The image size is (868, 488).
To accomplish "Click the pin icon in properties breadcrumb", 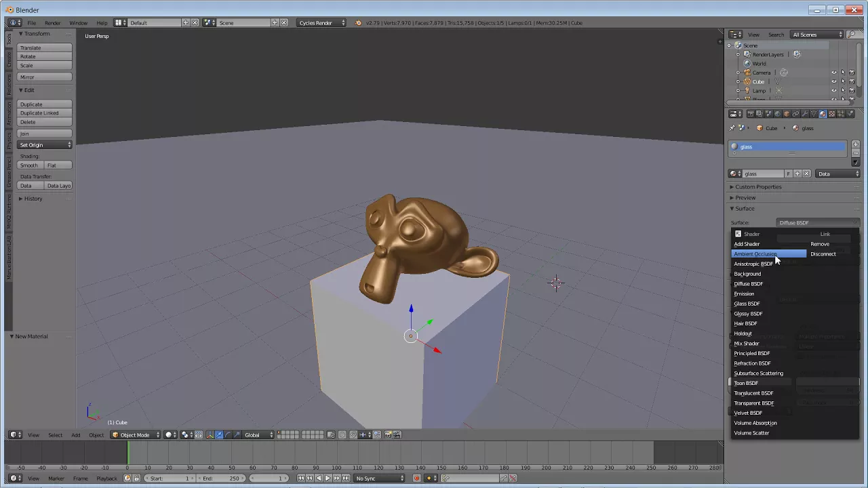I will pos(732,128).
